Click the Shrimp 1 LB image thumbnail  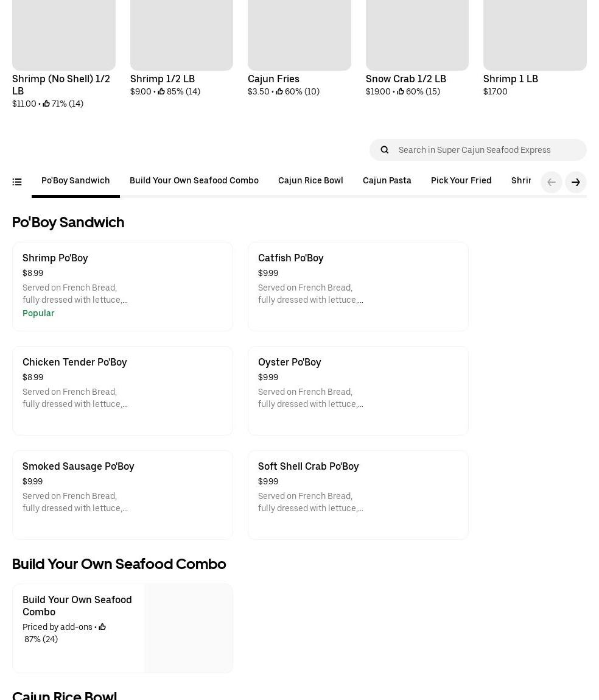coord(534,35)
